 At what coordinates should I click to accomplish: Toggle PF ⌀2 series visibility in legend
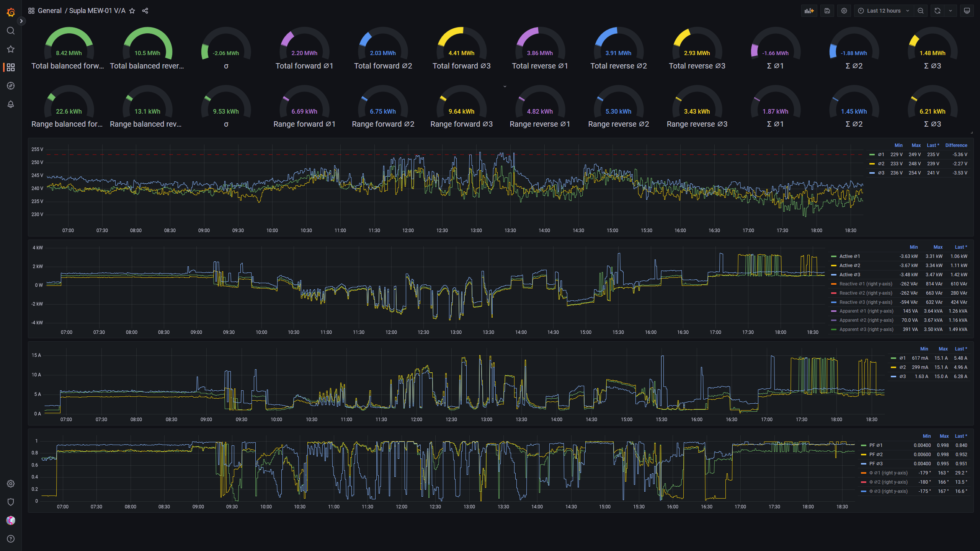coord(875,455)
